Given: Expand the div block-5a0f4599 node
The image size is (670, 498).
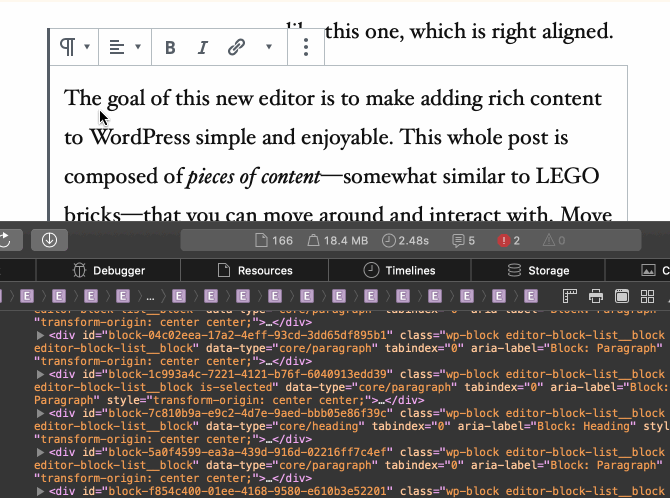Looking at the screenshot, I should click(41, 452).
